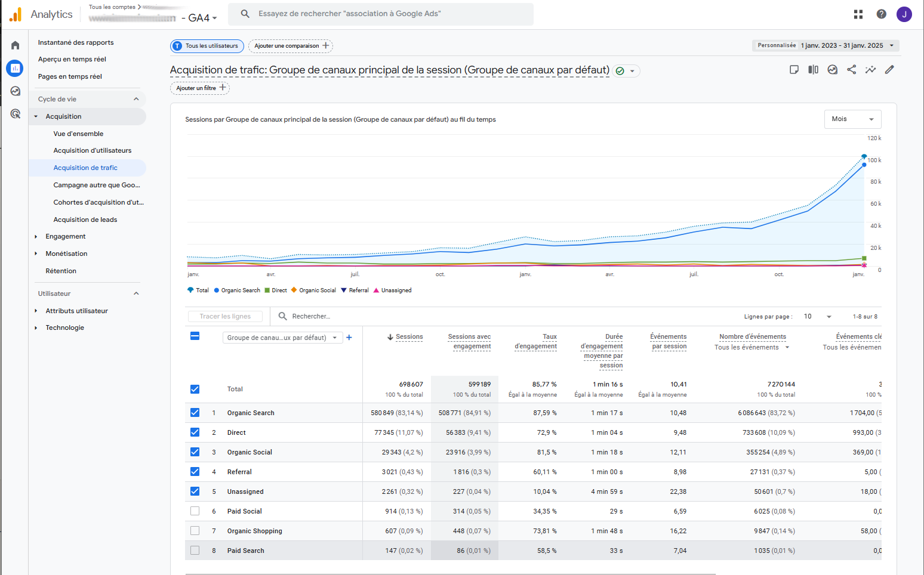The image size is (924, 575).
Task: Click the plus icon to add a dimension
Action: tap(349, 338)
